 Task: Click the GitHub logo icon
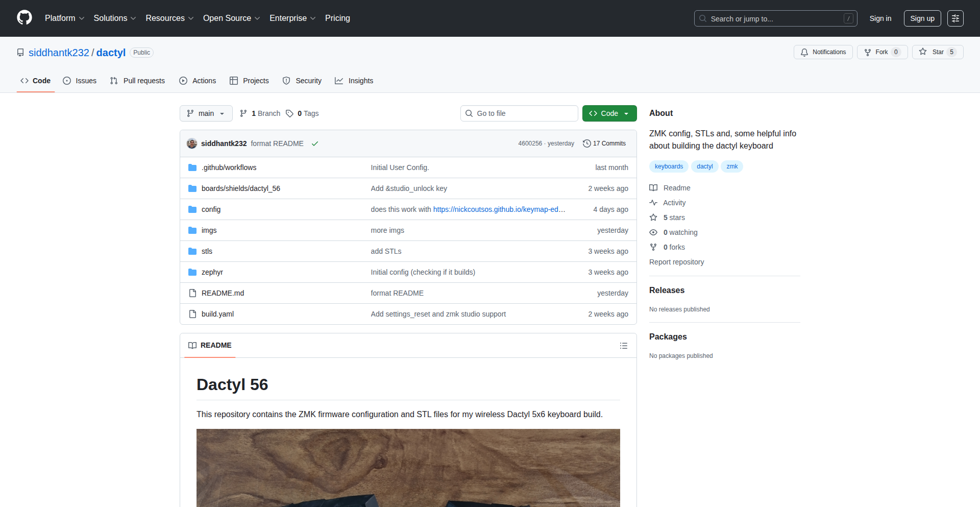click(x=24, y=18)
